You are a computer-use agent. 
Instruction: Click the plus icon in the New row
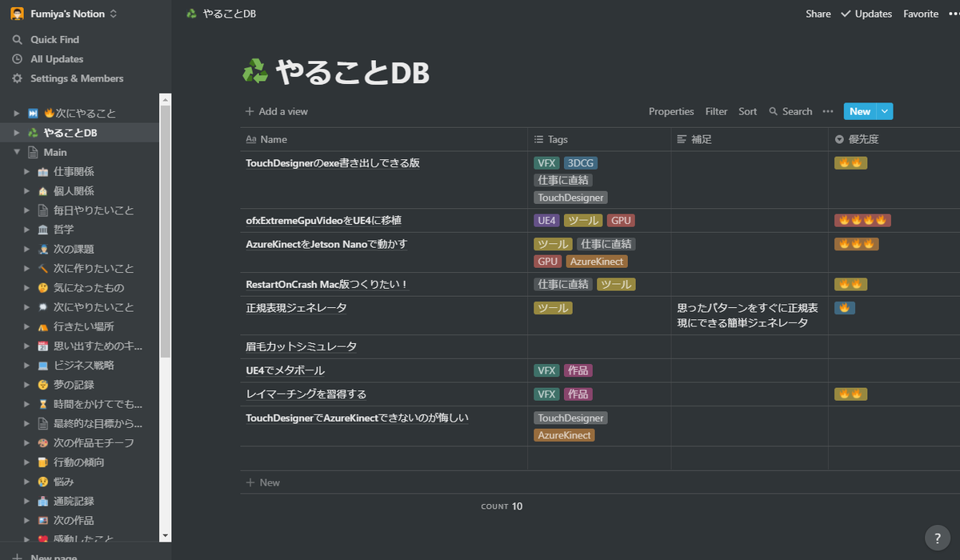pyautogui.click(x=250, y=482)
